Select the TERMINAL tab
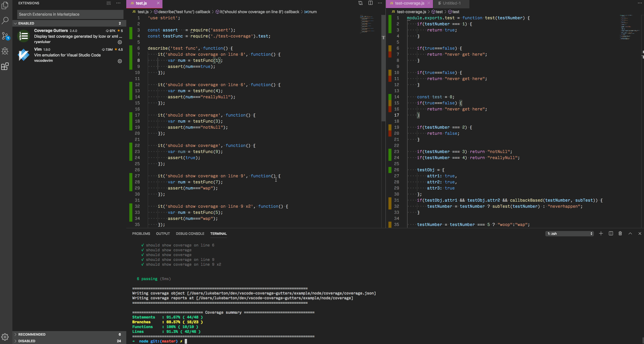This screenshot has width=644, height=344. click(x=218, y=234)
